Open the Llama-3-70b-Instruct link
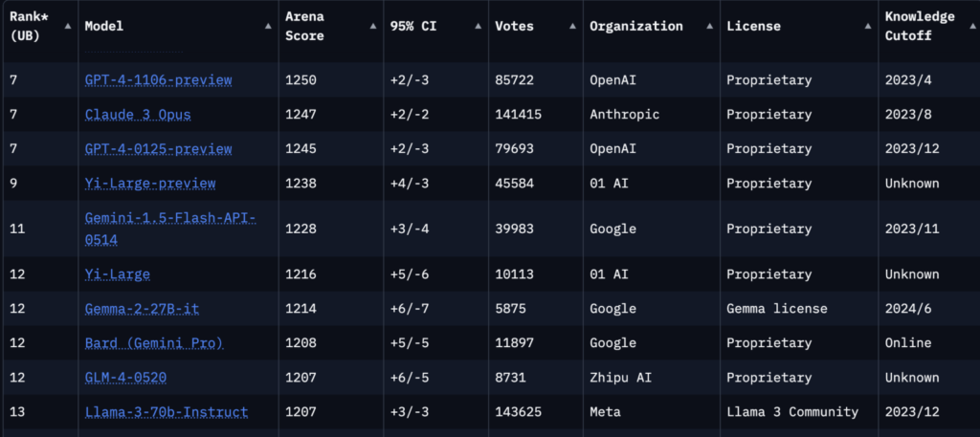 pyautogui.click(x=166, y=412)
